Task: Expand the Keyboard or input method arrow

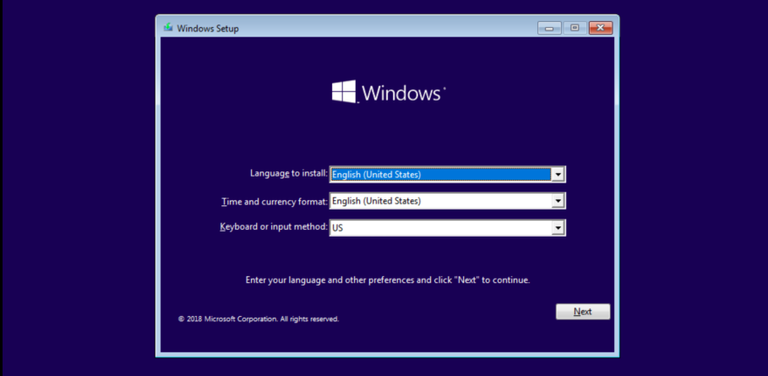Action: pyautogui.click(x=557, y=228)
